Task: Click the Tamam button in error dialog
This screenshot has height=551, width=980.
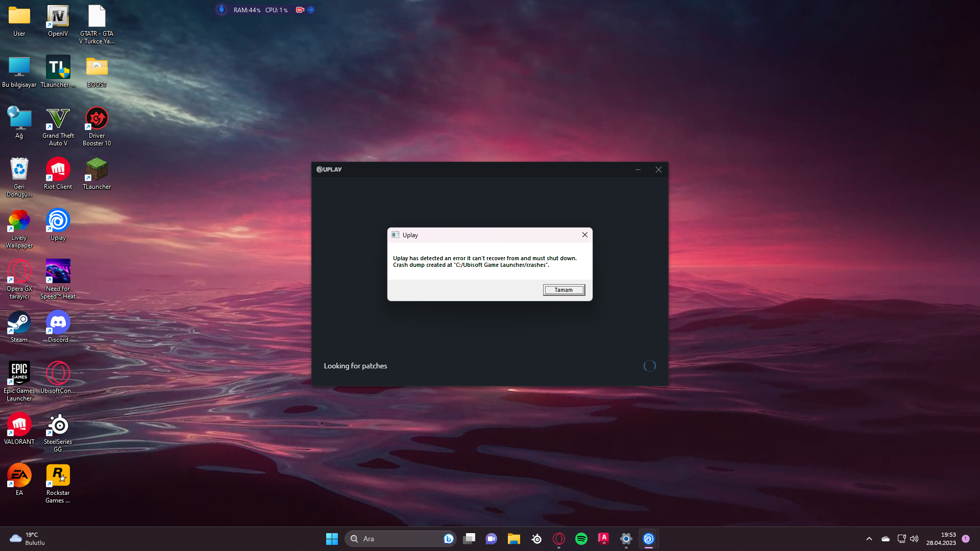Action: (563, 290)
